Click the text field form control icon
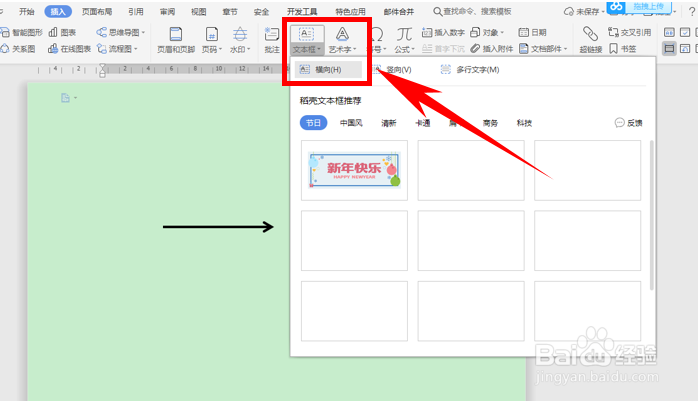 click(669, 32)
